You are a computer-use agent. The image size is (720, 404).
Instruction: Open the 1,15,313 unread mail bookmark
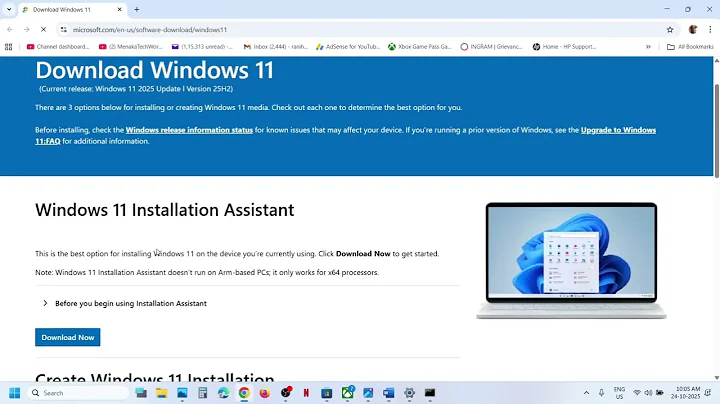(202, 46)
